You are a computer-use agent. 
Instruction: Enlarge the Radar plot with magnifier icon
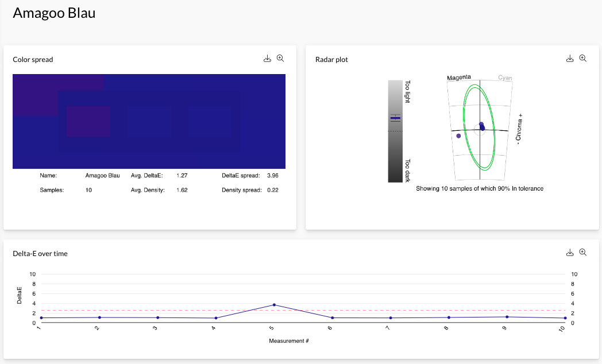(582, 59)
